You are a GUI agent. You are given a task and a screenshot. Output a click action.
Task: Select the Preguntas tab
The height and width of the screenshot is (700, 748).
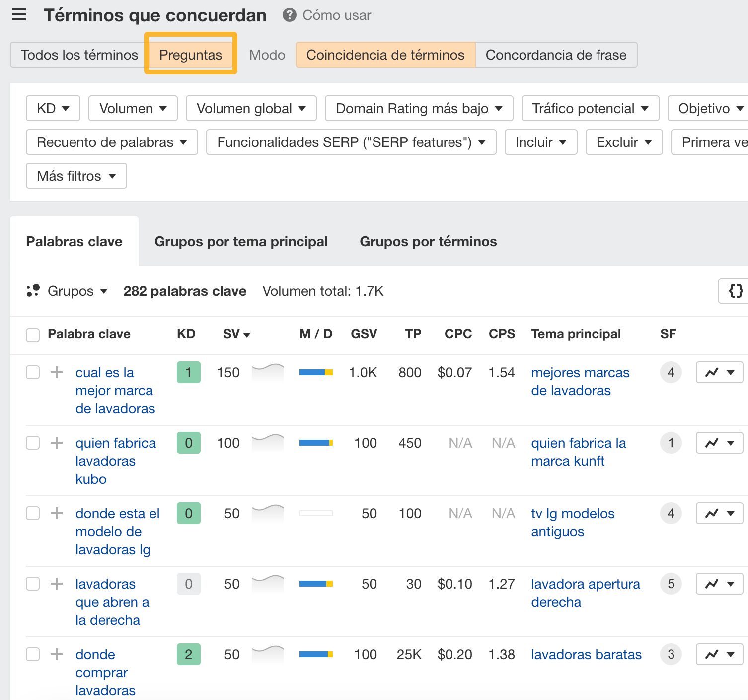tap(190, 55)
